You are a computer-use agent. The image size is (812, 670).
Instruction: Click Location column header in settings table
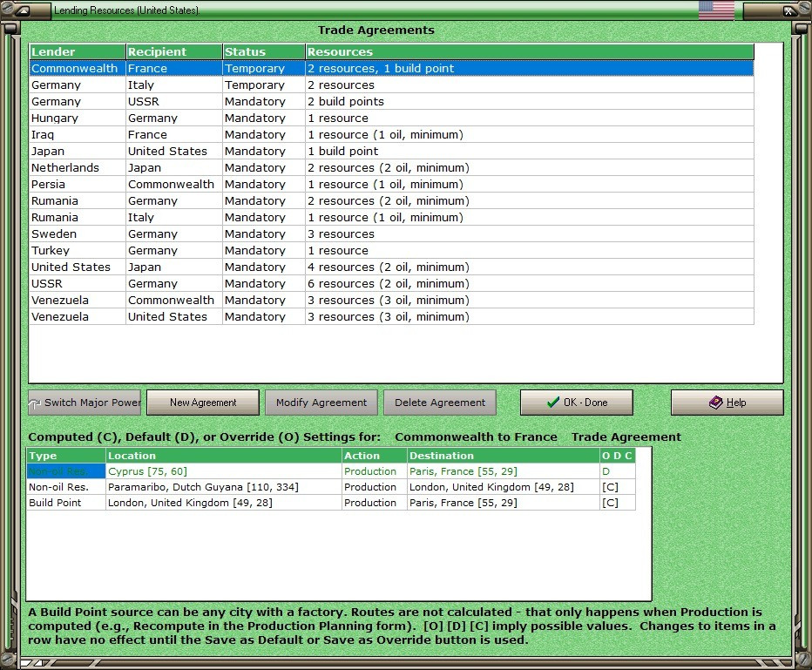tap(224, 456)
